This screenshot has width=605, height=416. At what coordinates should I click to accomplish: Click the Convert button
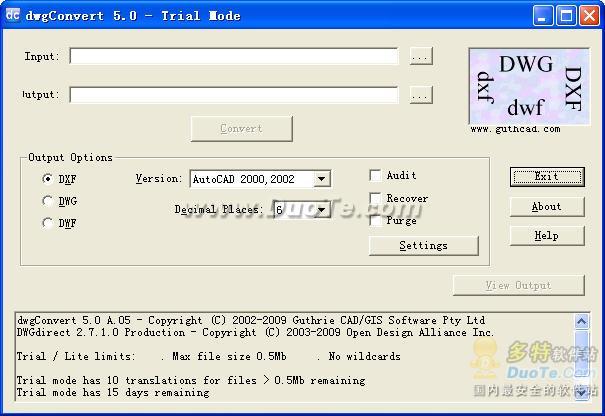tap(242, 129)
